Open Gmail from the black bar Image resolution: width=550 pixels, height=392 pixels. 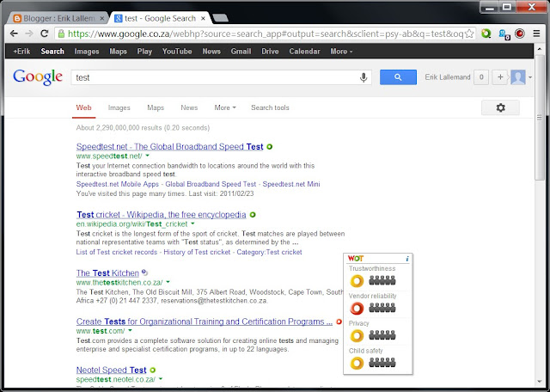tap(241, 52)
